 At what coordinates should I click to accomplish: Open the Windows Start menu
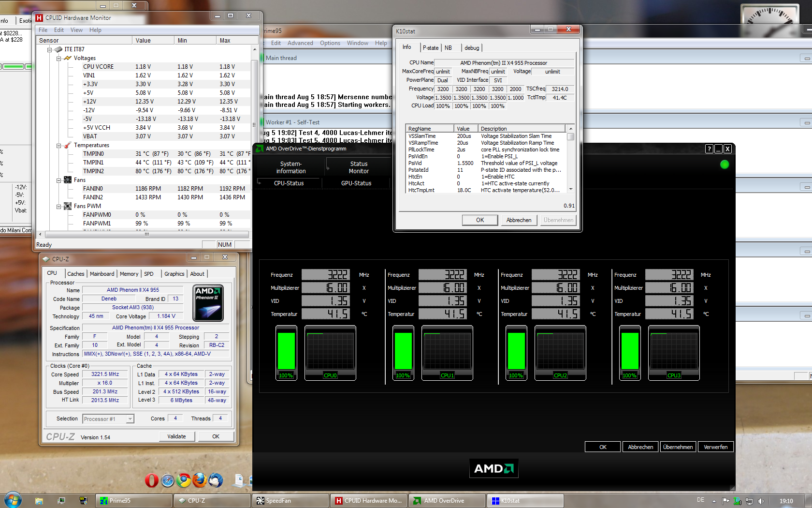(13, 500)
